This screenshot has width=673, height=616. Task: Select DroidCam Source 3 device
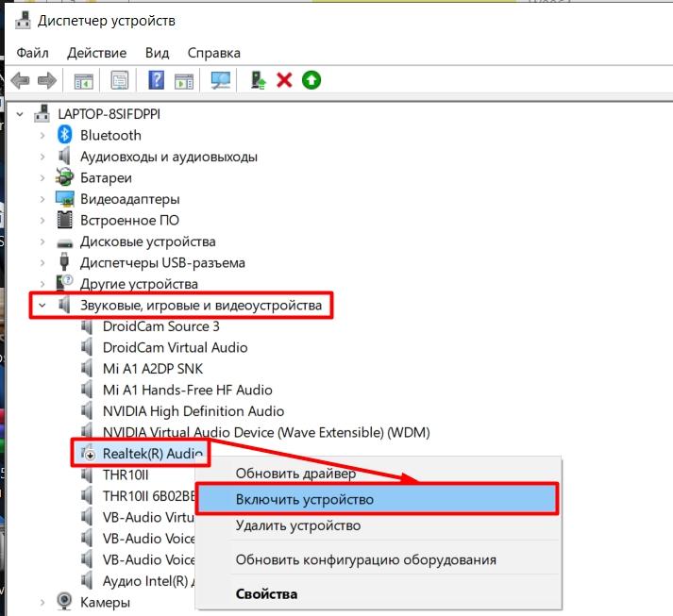click(161, 326)
